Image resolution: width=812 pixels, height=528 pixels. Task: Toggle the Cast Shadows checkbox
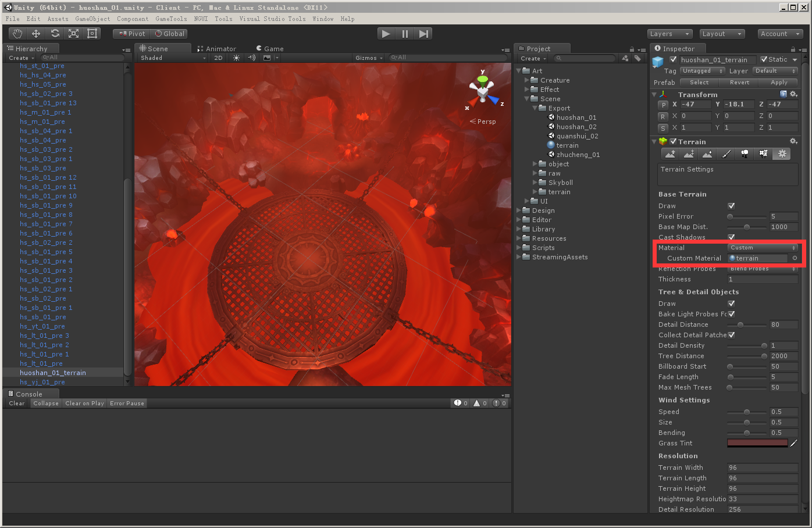point(731,237)
